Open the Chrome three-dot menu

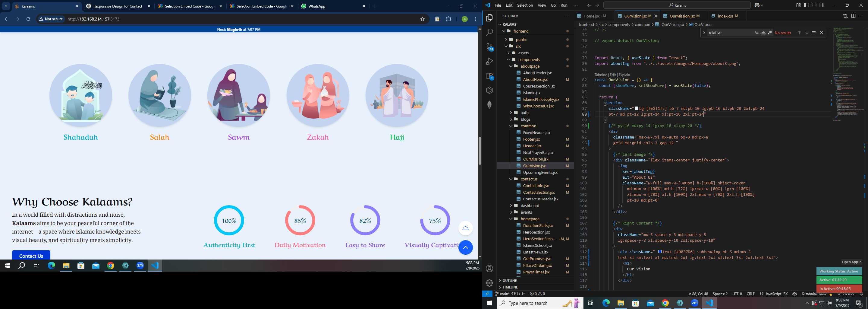476,19
